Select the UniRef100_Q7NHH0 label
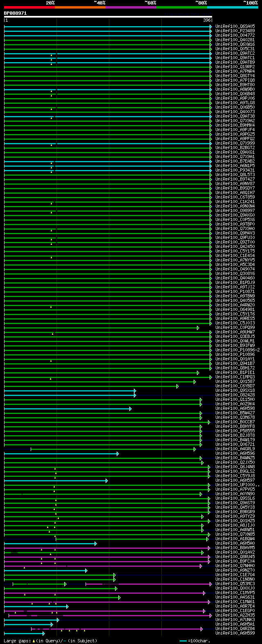The image size is (262, 644). (x=235, y=566)
